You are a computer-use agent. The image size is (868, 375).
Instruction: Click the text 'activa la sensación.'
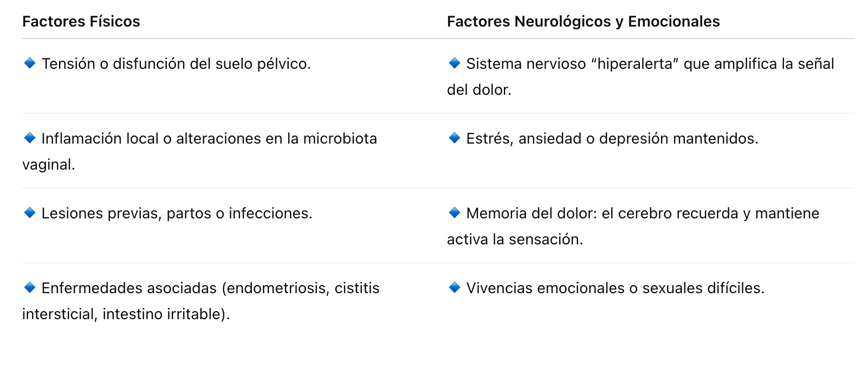point(515,240)
